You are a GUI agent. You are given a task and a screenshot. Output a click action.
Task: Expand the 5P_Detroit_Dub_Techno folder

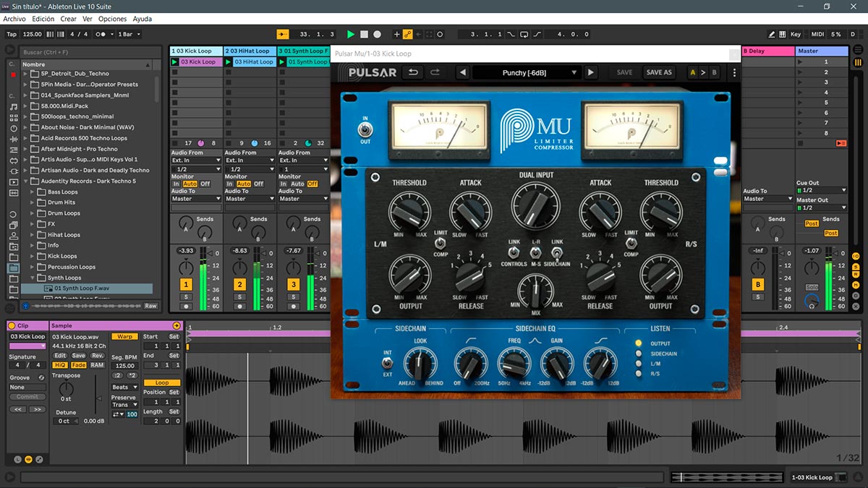(x=26, y=74)
